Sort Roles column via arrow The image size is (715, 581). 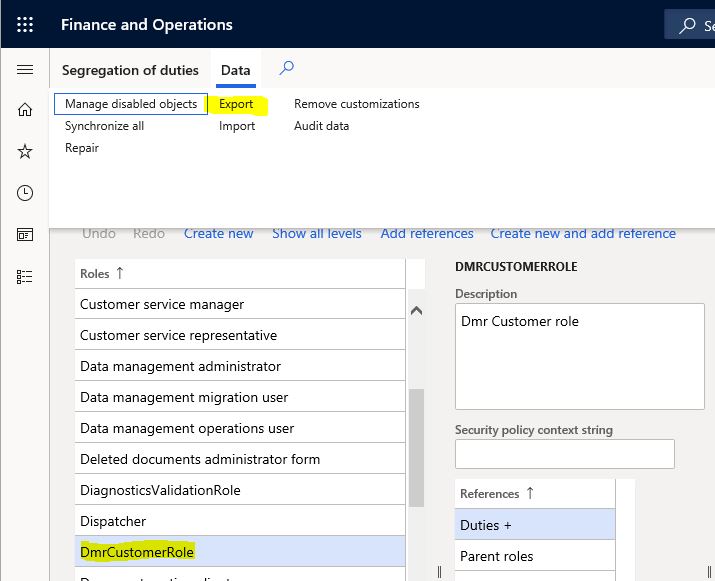point(119,273)
